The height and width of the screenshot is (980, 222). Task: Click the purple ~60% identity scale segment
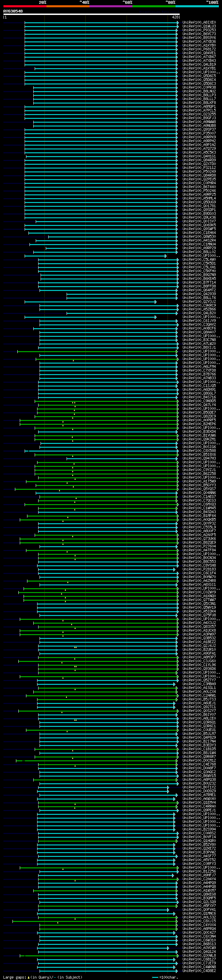click(111, 6)
